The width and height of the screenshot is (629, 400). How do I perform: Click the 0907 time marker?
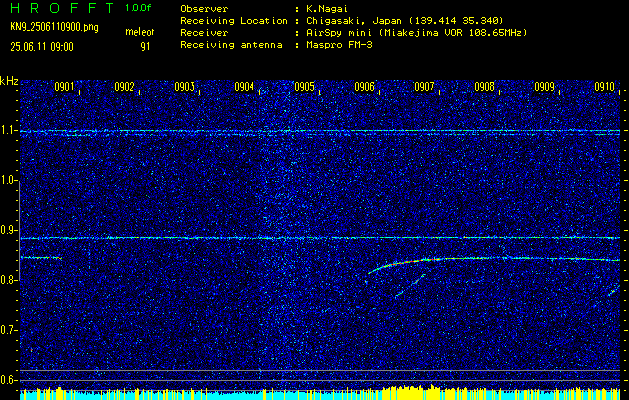[x=424, y=87]
